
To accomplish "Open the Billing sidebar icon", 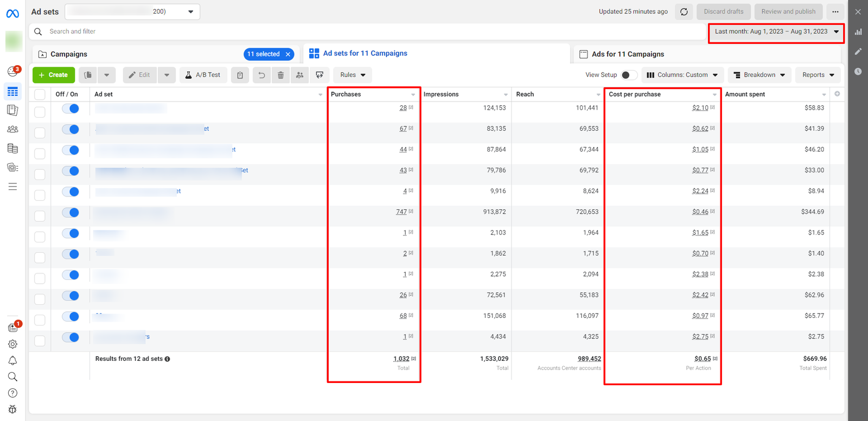I will point(12,148).
